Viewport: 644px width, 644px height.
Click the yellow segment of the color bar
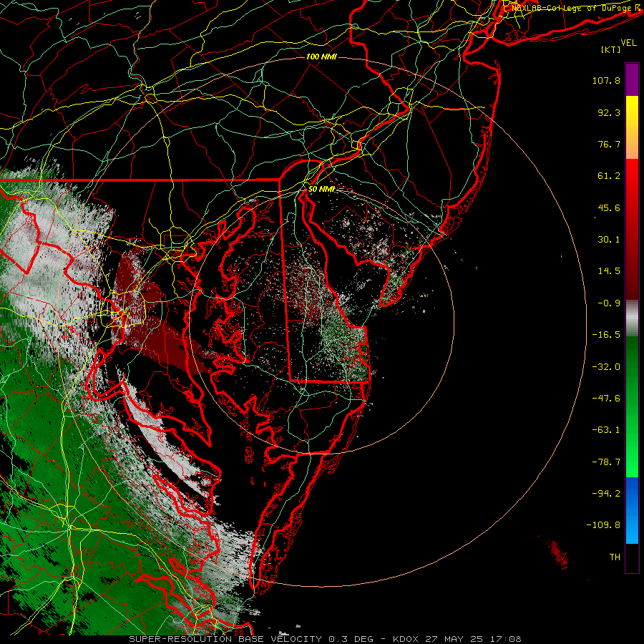point(632,112)
